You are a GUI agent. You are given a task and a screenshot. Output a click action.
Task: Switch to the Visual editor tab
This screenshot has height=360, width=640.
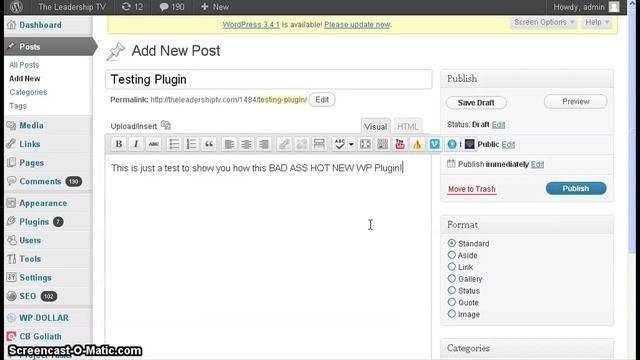click(x=375, y=127)
